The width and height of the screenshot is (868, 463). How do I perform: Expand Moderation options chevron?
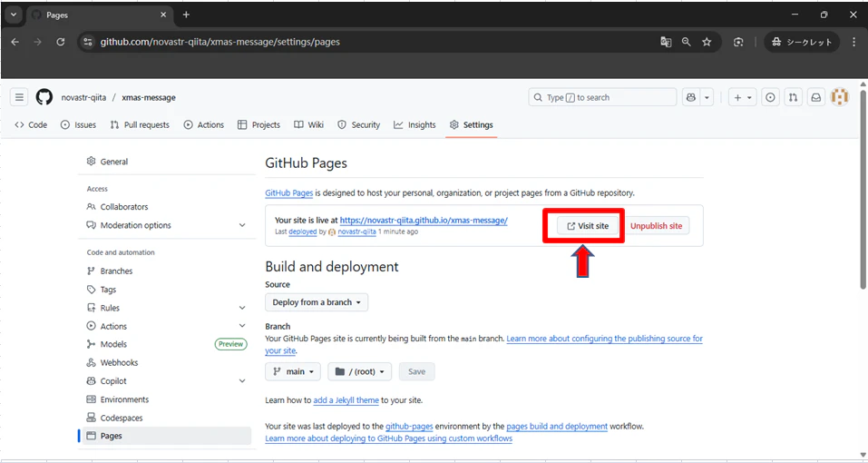[242, 225]
